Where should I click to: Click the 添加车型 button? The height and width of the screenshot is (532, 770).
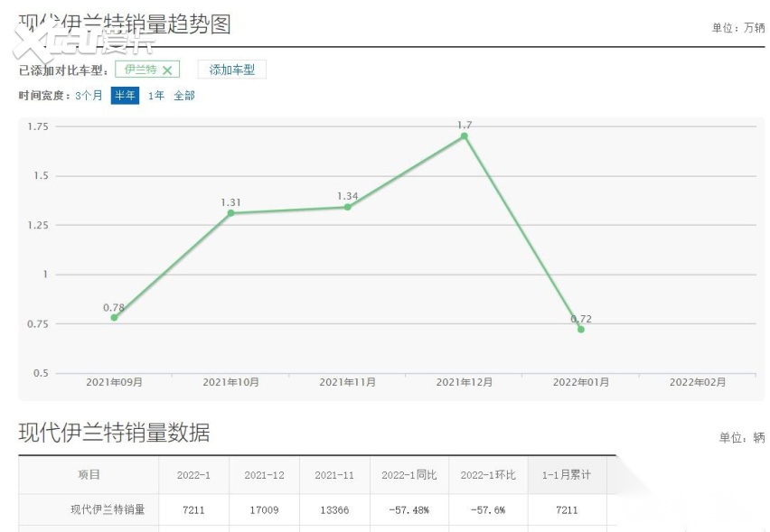(x=231, y=70)
